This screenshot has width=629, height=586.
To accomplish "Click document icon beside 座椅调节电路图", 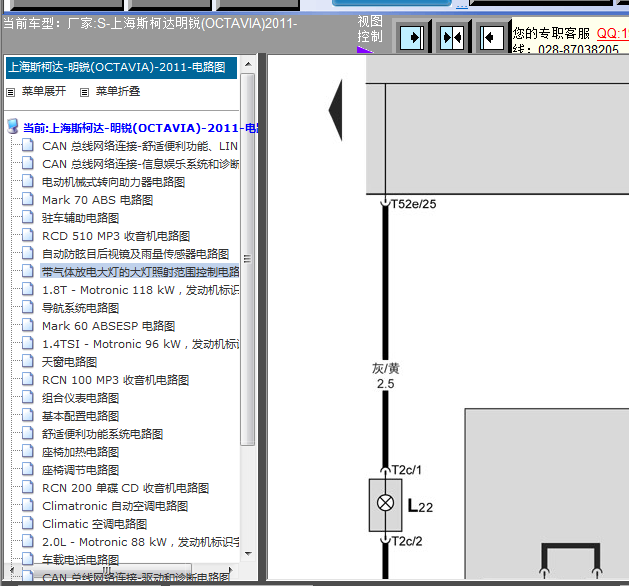I will point(28,469).
